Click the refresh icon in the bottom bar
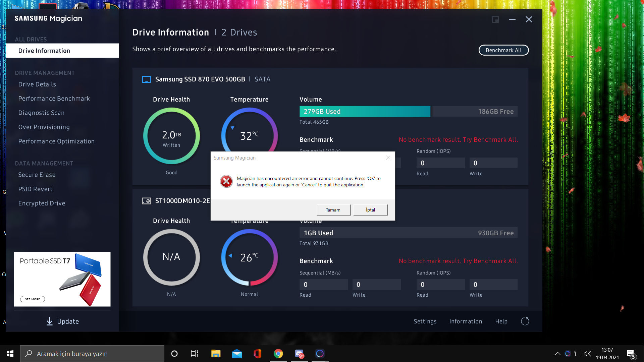644x362 pixels. point(525,321)
